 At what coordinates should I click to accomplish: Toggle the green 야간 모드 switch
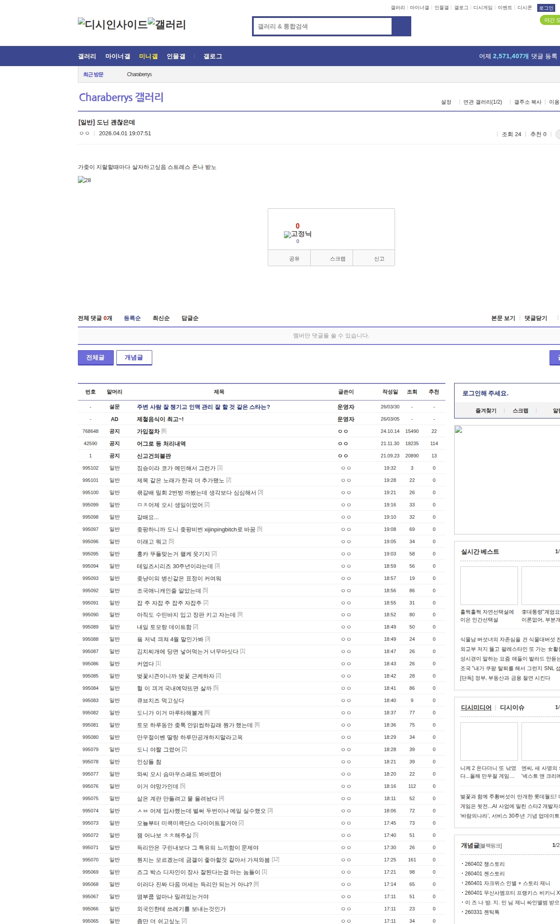click(x=550, y=20)
